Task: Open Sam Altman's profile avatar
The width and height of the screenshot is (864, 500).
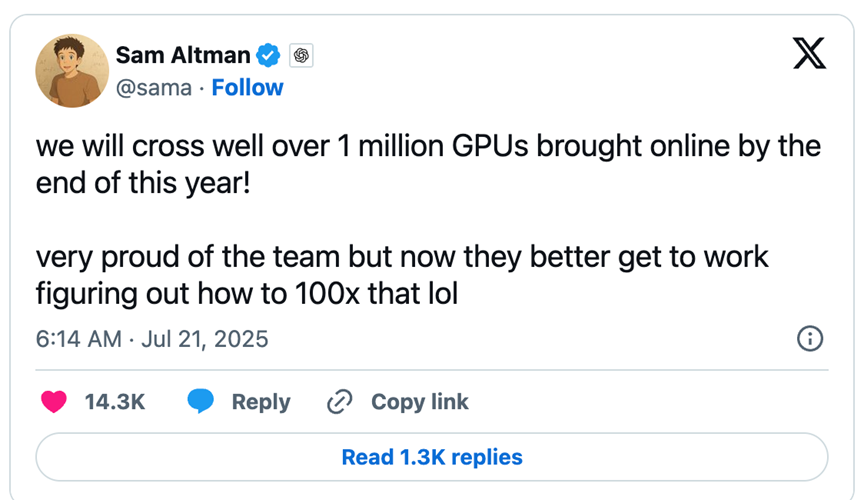Action: click(x=72, y=70)
